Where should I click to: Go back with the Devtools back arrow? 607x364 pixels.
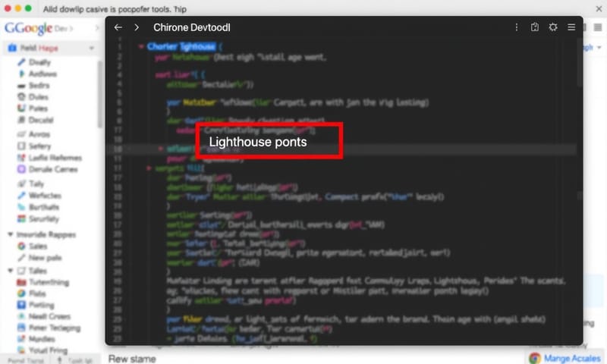click(118, 27)
